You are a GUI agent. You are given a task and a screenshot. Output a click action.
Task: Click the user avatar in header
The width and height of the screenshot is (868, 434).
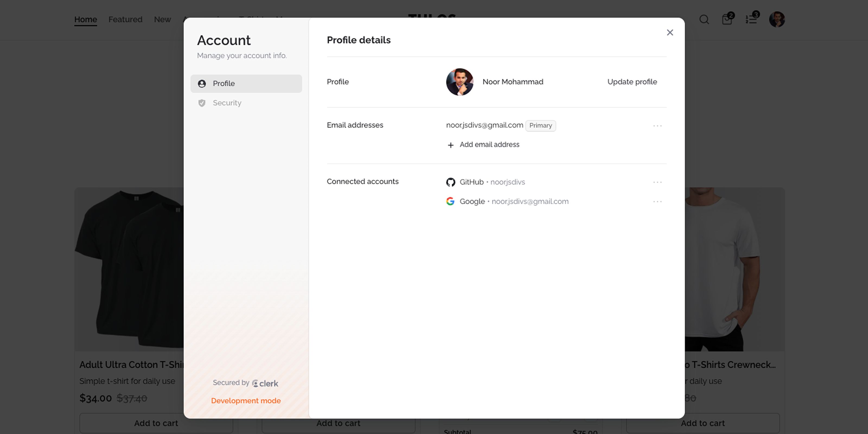[x=777, y=20]
